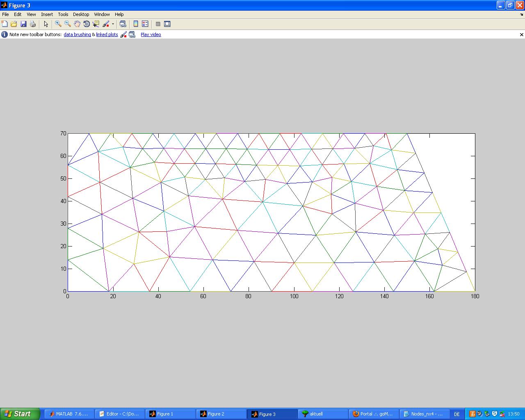525x420 pixels.
Task: Toggle the Data Cursor tool
Action: (x=96, y=24)
